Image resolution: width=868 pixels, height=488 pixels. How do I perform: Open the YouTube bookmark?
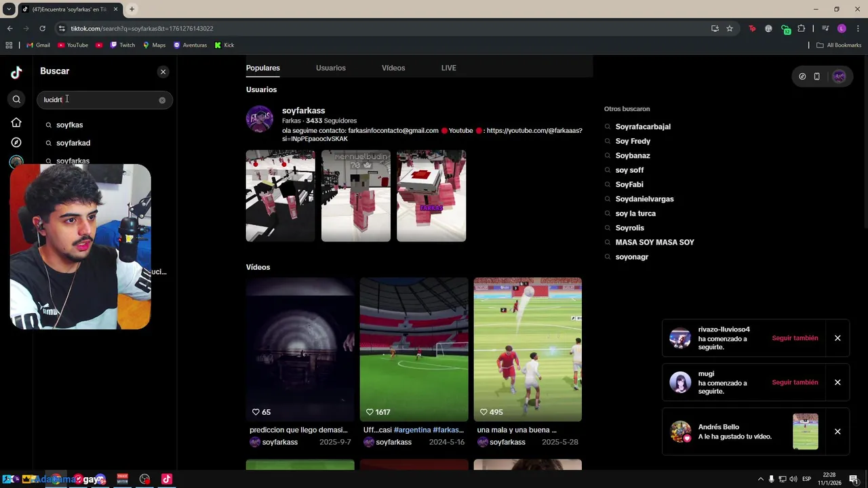73,45
